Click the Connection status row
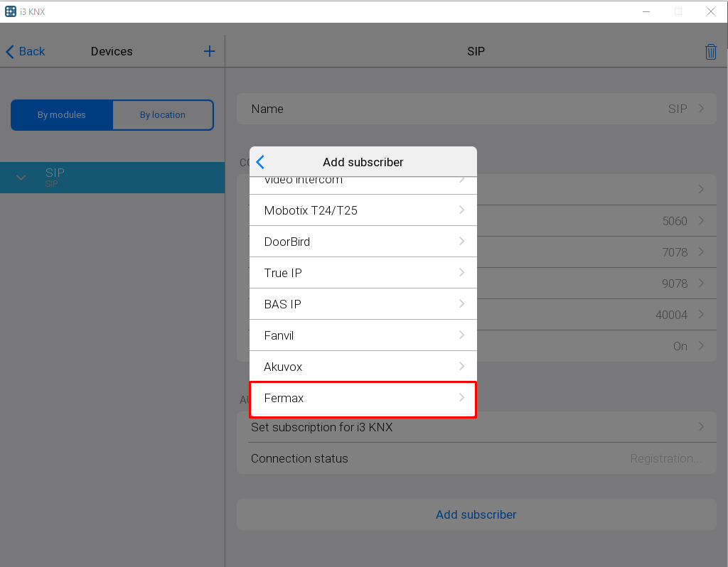This screenshot has height=567, width=728. coord(476,458)
